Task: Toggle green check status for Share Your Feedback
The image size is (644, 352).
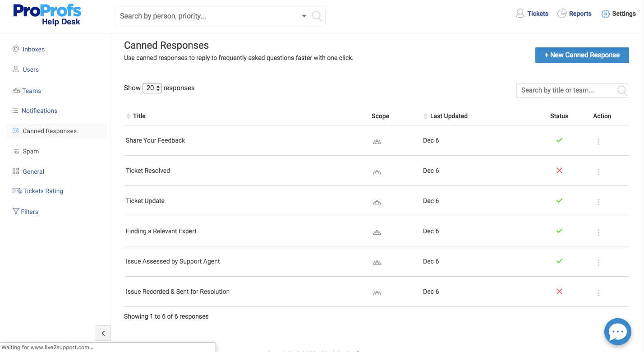Action: (x=559, y=140)
